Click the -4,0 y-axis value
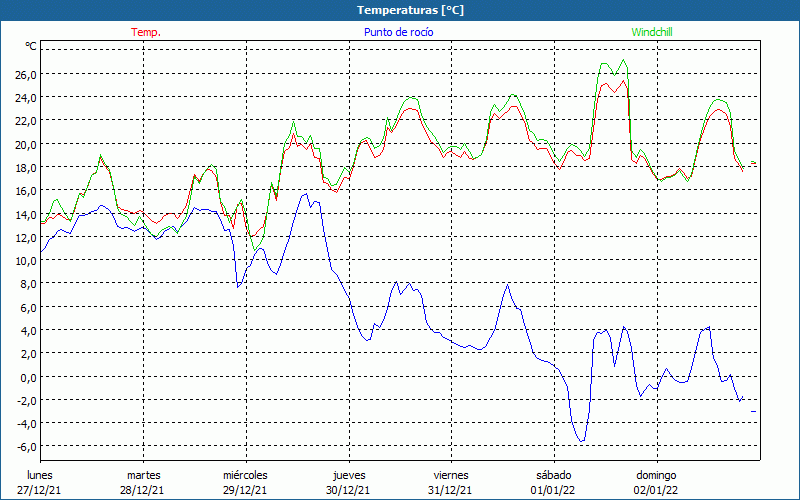 (x=26, y=423)
